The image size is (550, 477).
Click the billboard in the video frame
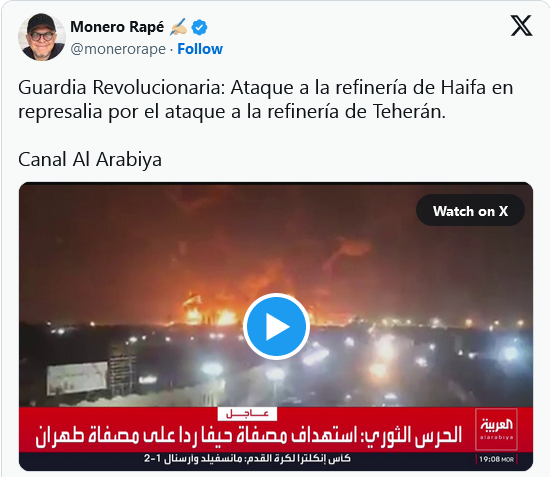click(x=77, y=379)
